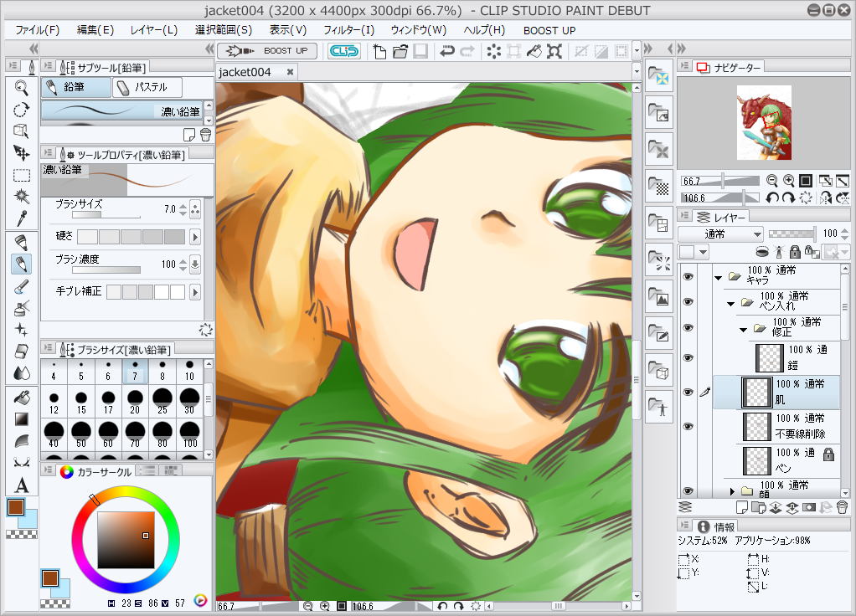Open the command bar overflow dropdown arrow
The image size is (856, 616).
point(637,51)
